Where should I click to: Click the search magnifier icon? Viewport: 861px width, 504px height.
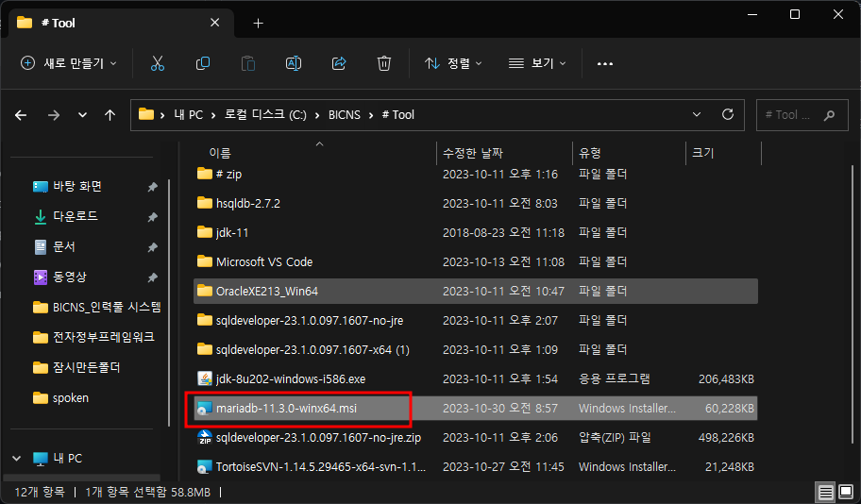[x=829, y=115]
